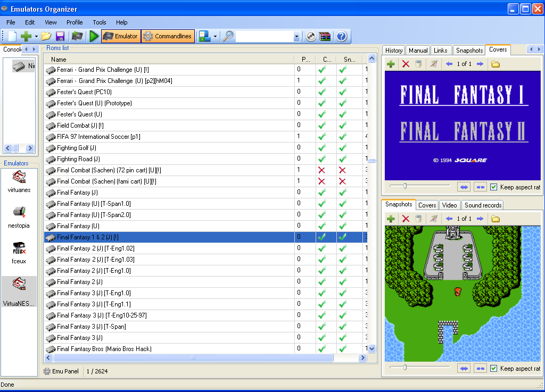Add a cover with green plus in Covers panel
Image resolution: width=545 pixels, height=392 pixels.
(x=391, y=64)
